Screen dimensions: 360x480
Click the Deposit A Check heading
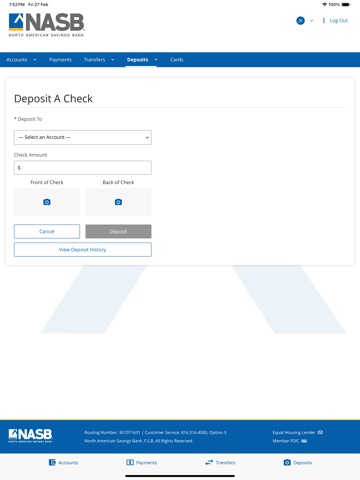point(53,99)
